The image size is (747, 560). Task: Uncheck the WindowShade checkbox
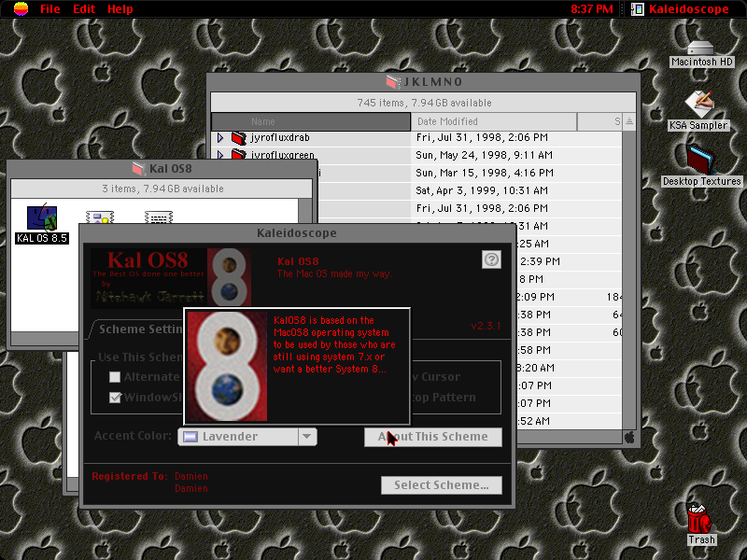coord(115,398)
